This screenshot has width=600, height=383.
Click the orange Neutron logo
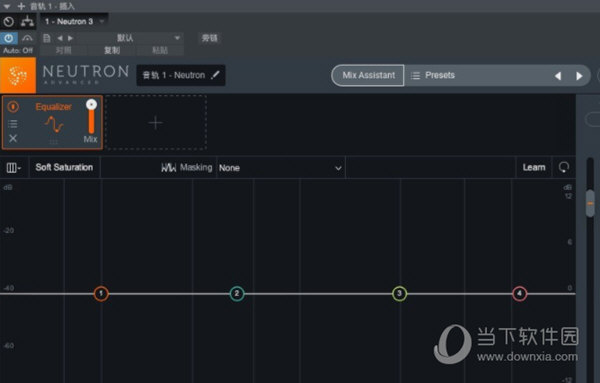click(18, 75)
